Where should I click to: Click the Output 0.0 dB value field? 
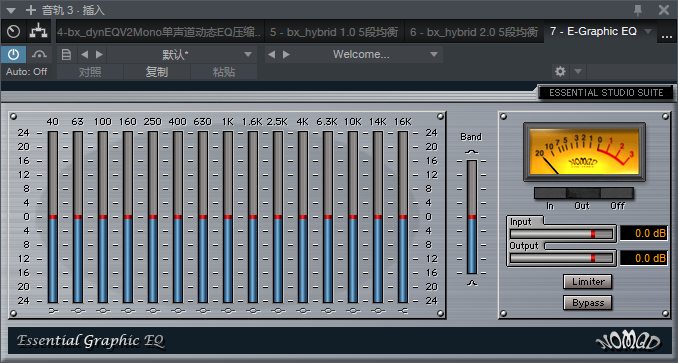point(644,258)
